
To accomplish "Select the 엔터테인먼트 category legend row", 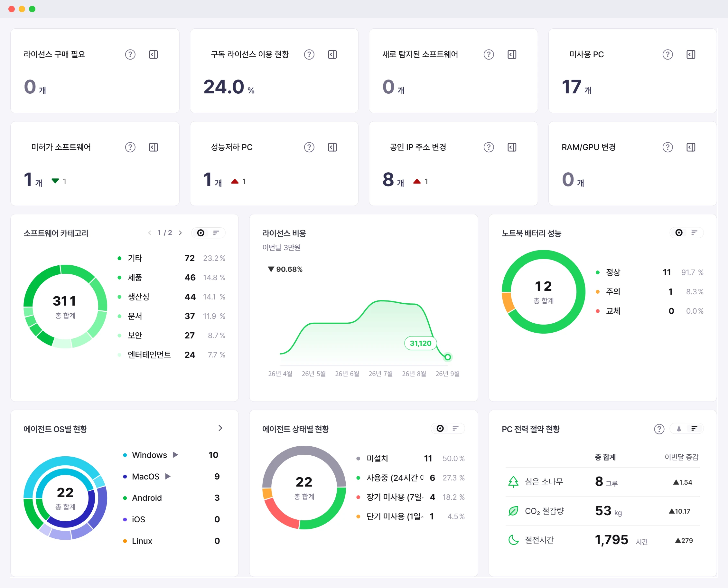I will coord(171,355).
